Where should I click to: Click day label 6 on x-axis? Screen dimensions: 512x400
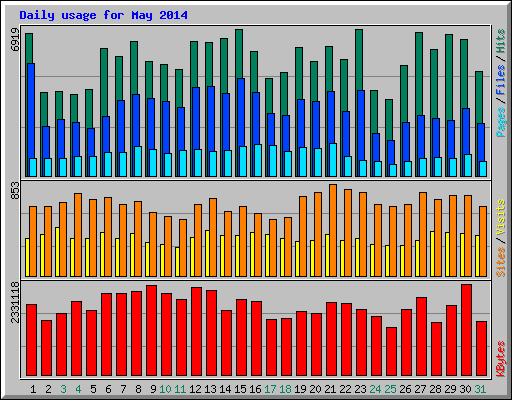click(x=108, y=389)
